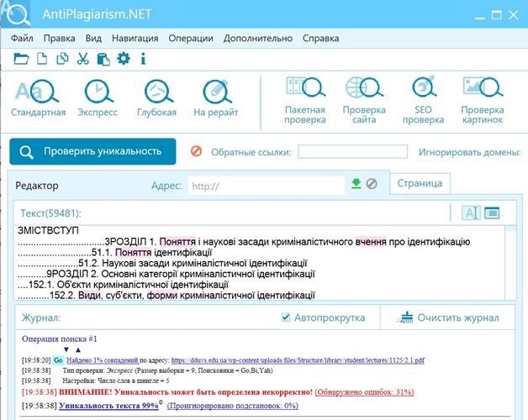Click the line ЗМІСТВСТУП in editor

click(48, 230)
